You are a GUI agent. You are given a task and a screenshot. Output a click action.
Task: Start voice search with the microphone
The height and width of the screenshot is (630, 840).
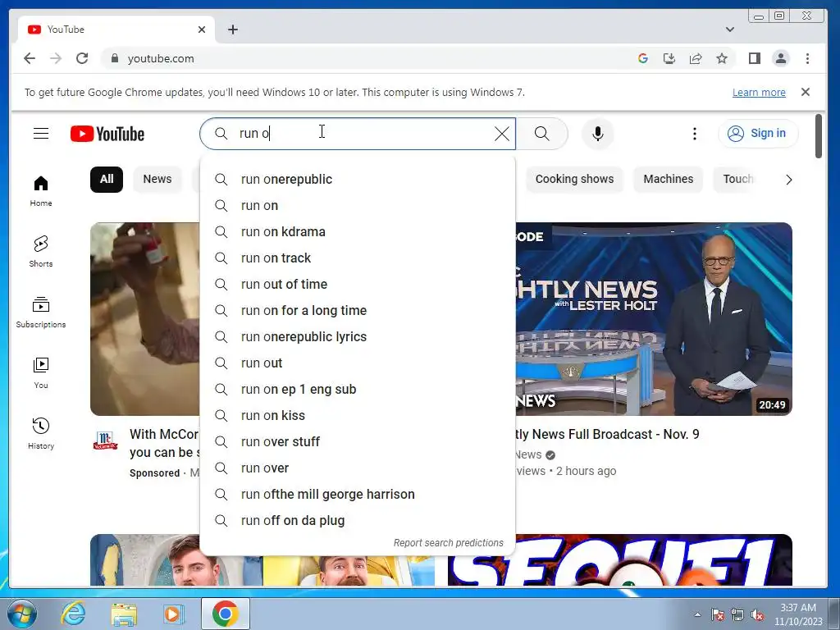[x=598, y=134]
